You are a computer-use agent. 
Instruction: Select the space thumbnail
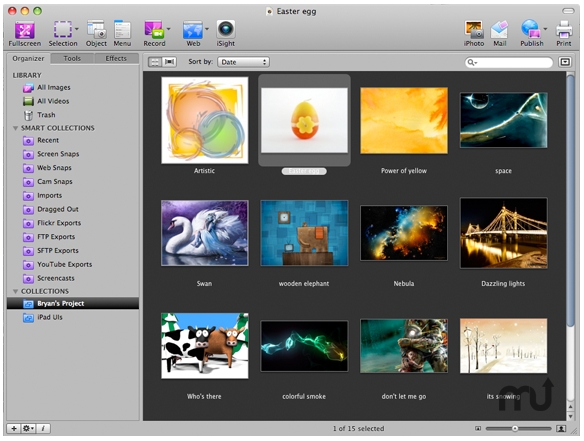pyautogui.click(x=504, y=120)
